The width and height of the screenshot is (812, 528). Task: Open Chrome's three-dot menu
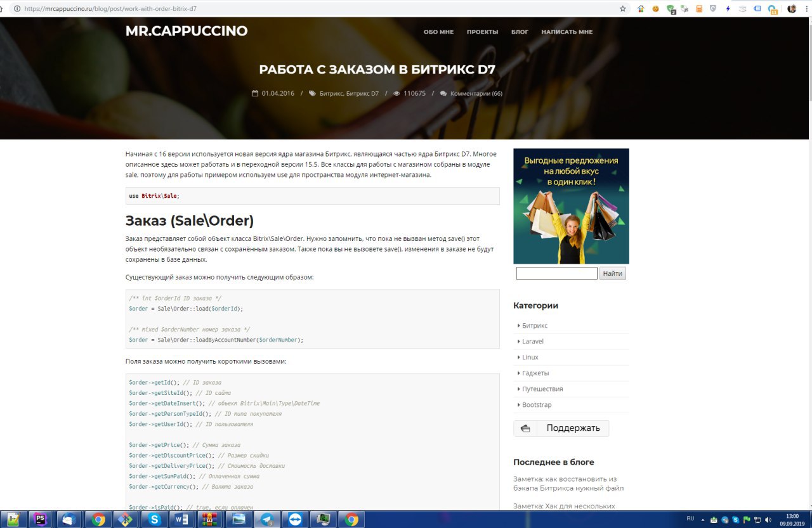pos(805,9)
